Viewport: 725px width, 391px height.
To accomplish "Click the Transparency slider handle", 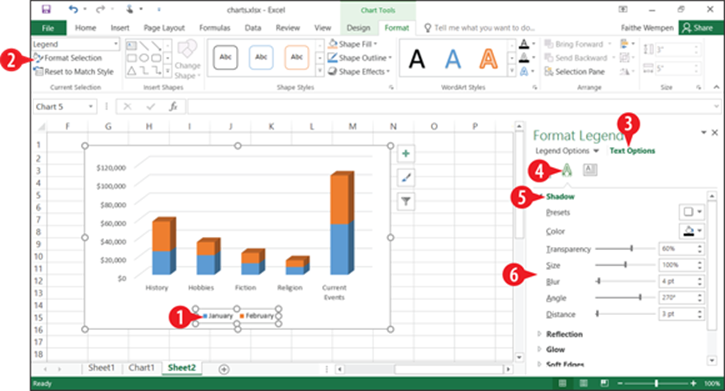I will (x=632, y=249).
